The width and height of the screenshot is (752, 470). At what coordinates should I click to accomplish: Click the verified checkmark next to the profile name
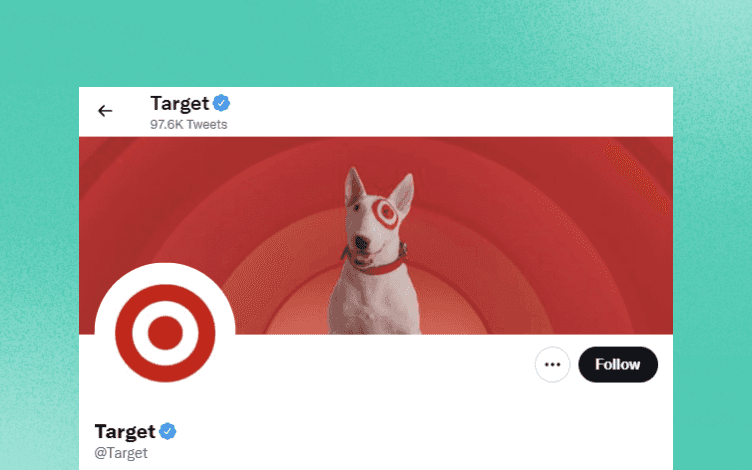pyautogui.click(x=167, y=431)
